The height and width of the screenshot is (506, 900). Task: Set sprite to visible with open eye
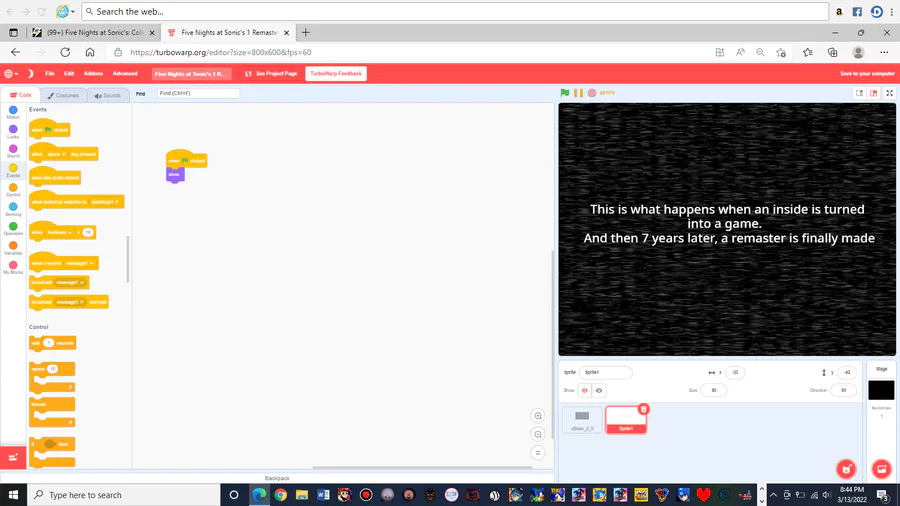pos(585,391)
